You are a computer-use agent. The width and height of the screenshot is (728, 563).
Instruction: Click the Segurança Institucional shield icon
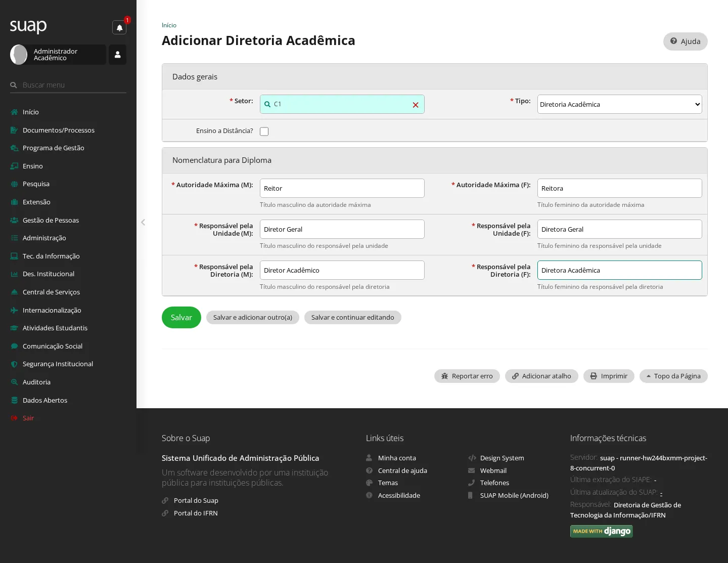[x=14, y=364]
